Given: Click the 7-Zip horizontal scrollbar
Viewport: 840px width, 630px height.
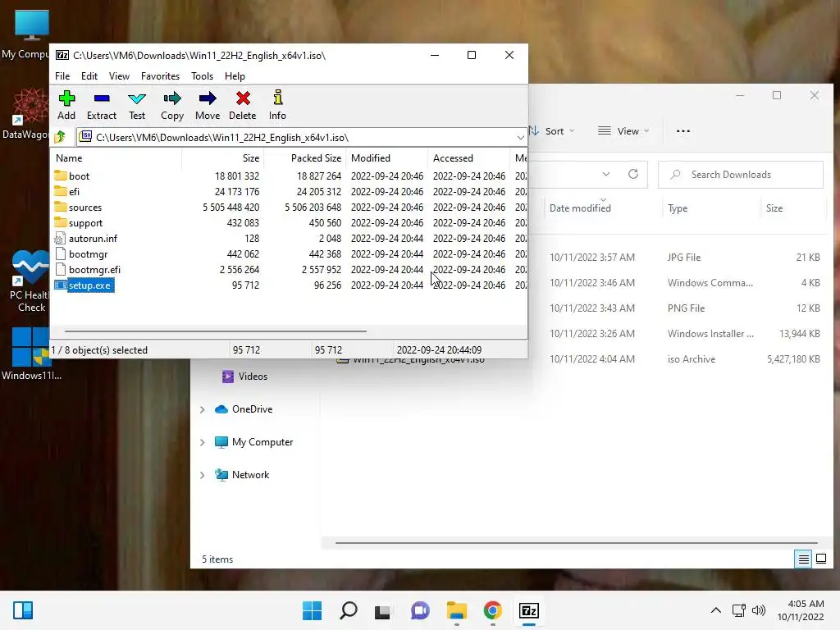Looking at the screenshot, I should [216, 331].
